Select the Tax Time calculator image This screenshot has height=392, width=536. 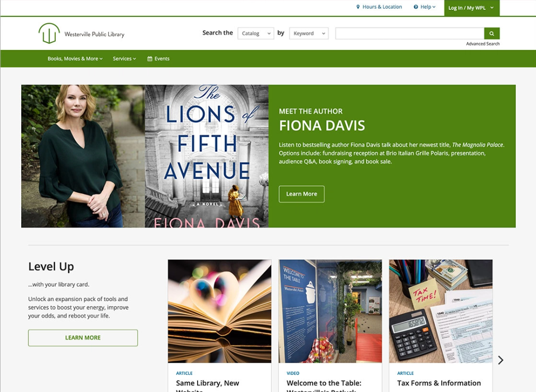click(x=441, y=311)
